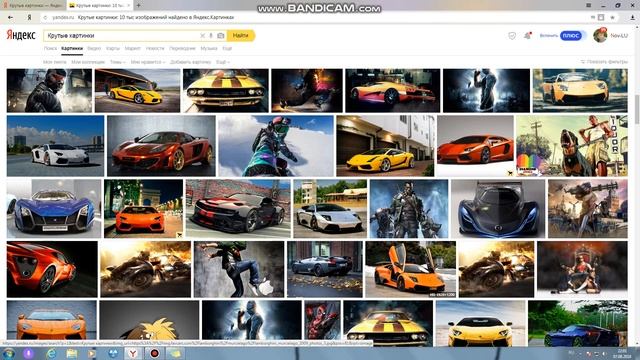Switch to the Видео tab
Screen dimensions: 640x360
[x=94, y=49]
